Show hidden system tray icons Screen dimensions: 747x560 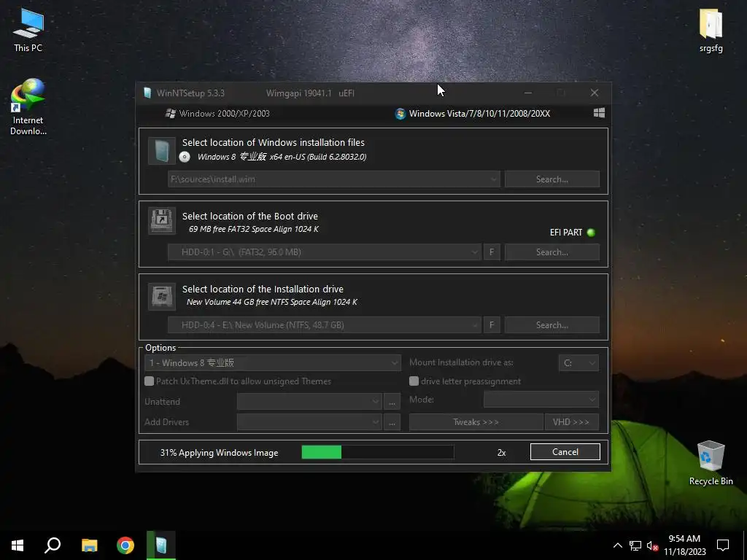click(617, 545)
